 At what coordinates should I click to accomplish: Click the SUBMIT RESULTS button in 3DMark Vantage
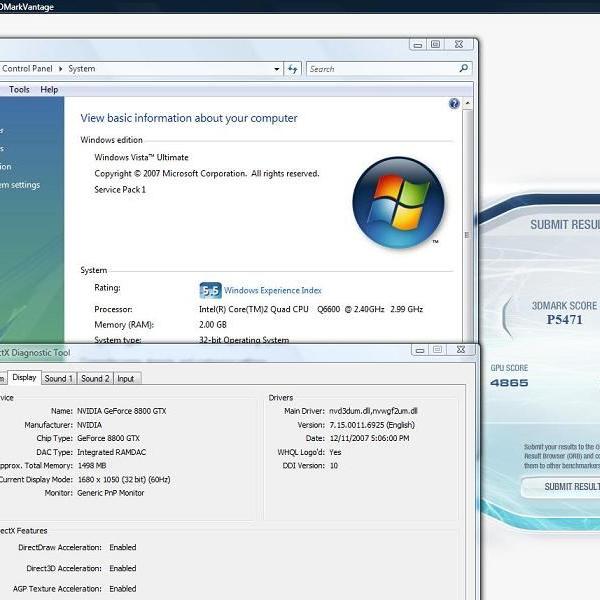pyautogui.click(x=562, y=487)
